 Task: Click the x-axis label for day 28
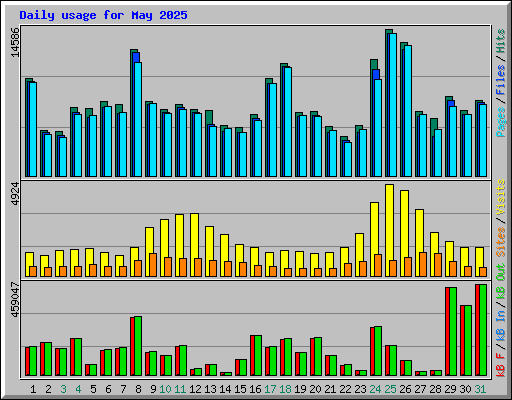pyautogui.click(x=435, y=389)
